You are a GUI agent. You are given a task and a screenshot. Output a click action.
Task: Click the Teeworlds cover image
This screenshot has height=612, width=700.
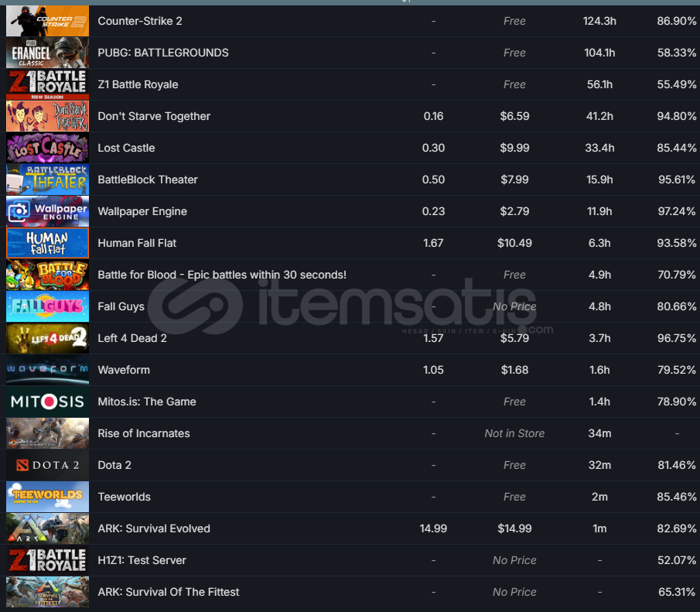[47, 497]
